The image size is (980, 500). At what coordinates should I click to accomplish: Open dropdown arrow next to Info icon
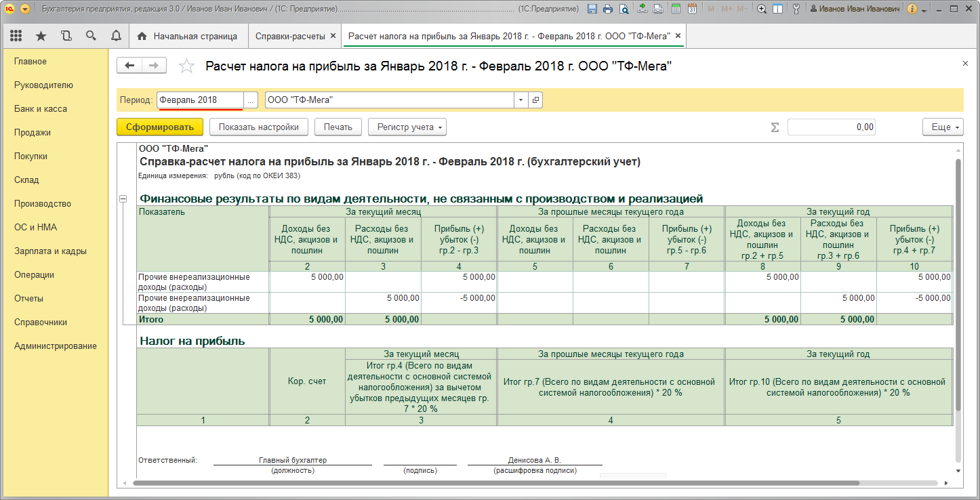tap(924, 9)
